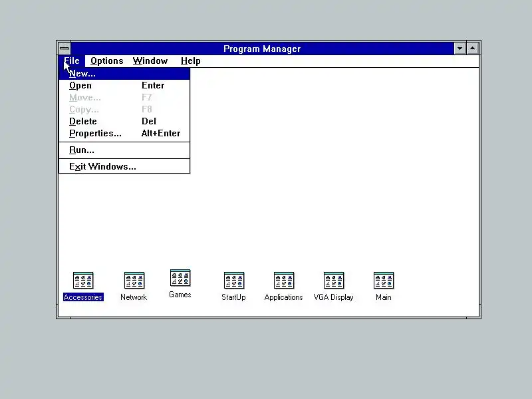Open the VGA Display program group icon

pyautogui.click(x=334, y=280)
